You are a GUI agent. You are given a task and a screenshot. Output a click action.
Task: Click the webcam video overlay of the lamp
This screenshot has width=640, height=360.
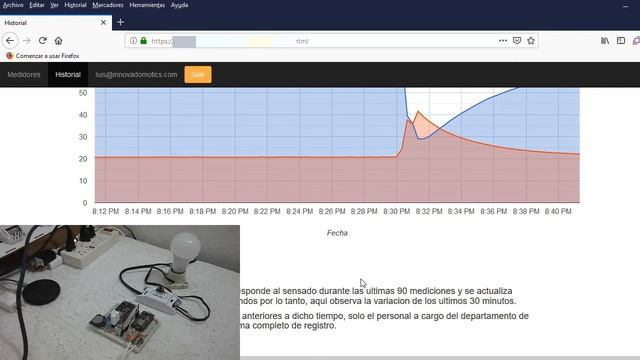point(120,292)
